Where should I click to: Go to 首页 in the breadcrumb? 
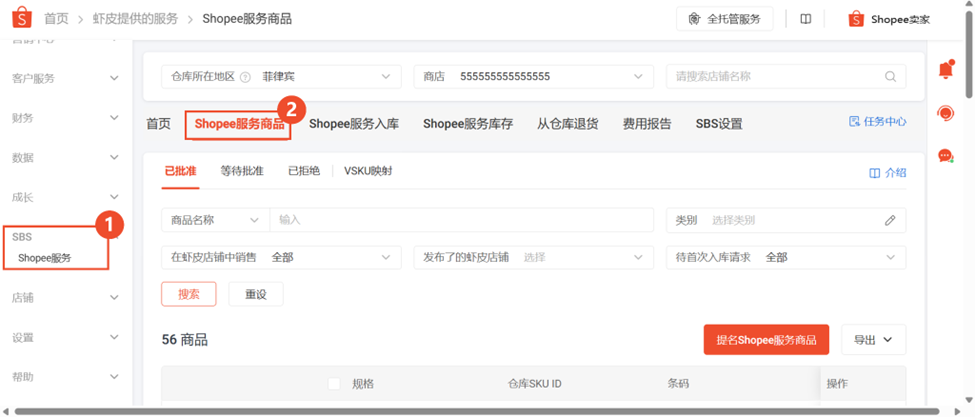56,19
